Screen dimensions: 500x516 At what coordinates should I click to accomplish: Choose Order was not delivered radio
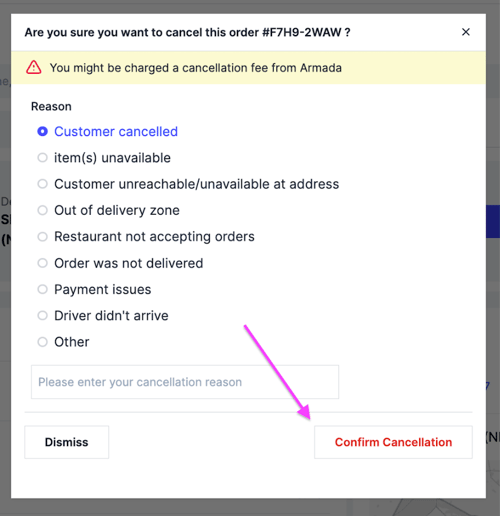42,263
